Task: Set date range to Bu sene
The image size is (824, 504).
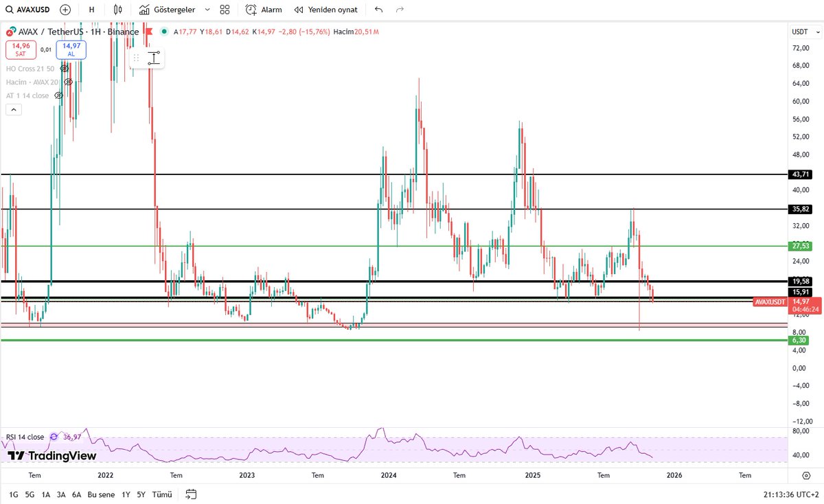Action: [102, 494]
